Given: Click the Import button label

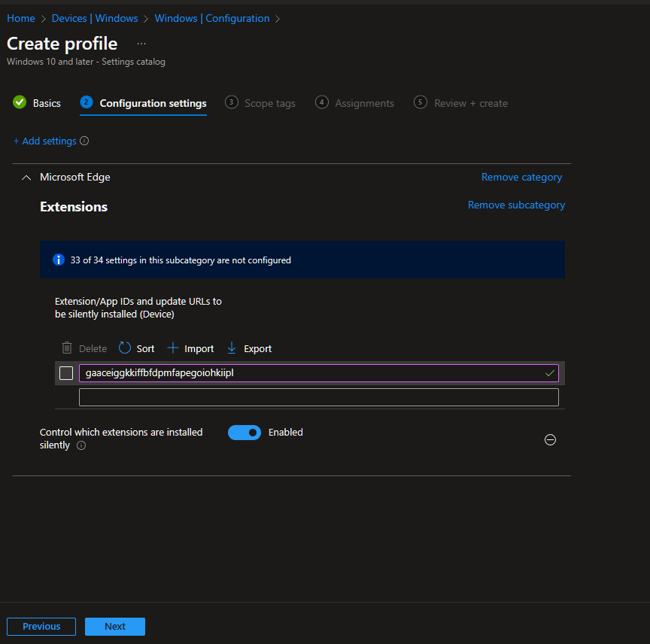Looking at the screenshot, I should [x=199, y=349].
